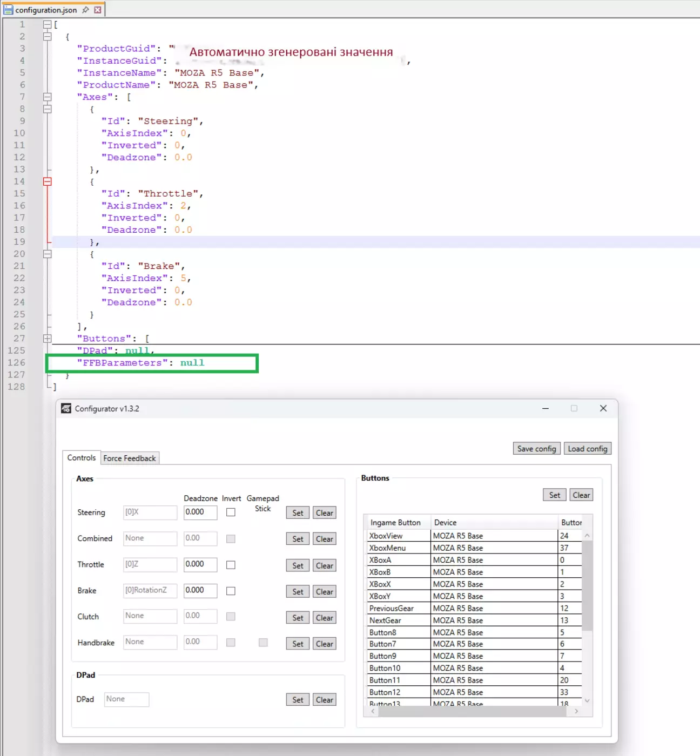The height and width of the screenshot is (756, 700).
Task: Toggle the Combined Invert checkbox
Action: click(231, 539)
